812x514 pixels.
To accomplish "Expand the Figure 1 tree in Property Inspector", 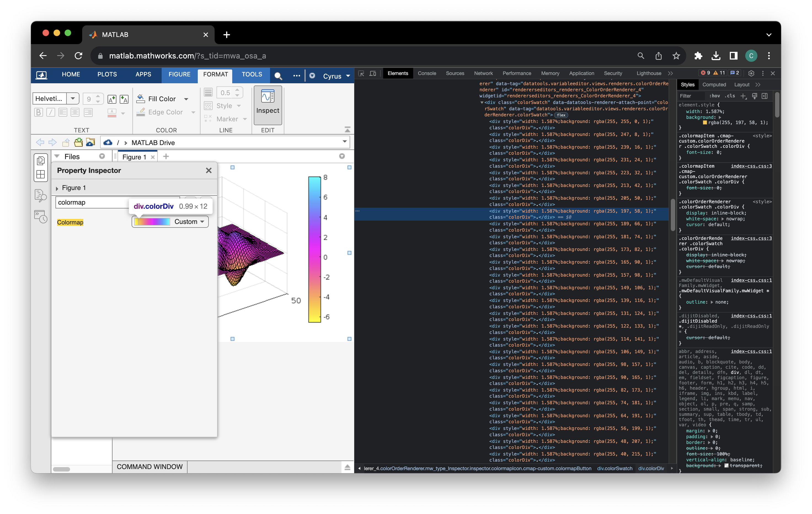I will pyautogui.click(x=57, y=188).
